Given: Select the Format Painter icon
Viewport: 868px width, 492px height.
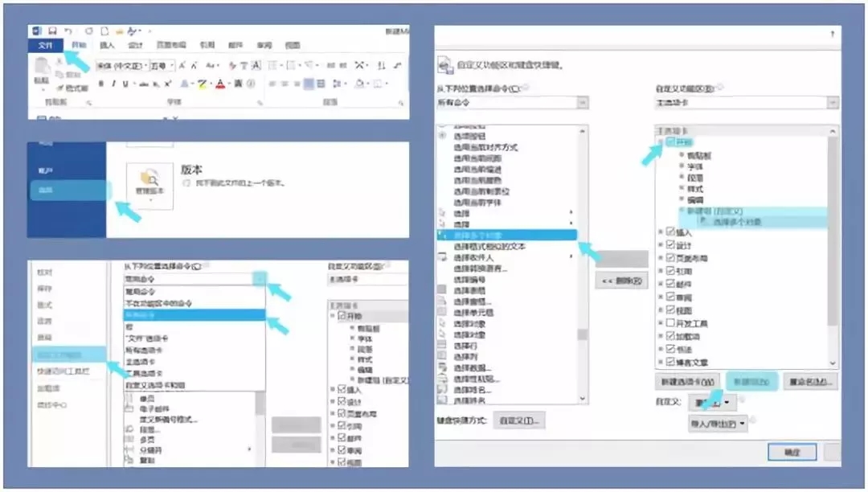Looking at the screenshot, I should click(61, 87).
